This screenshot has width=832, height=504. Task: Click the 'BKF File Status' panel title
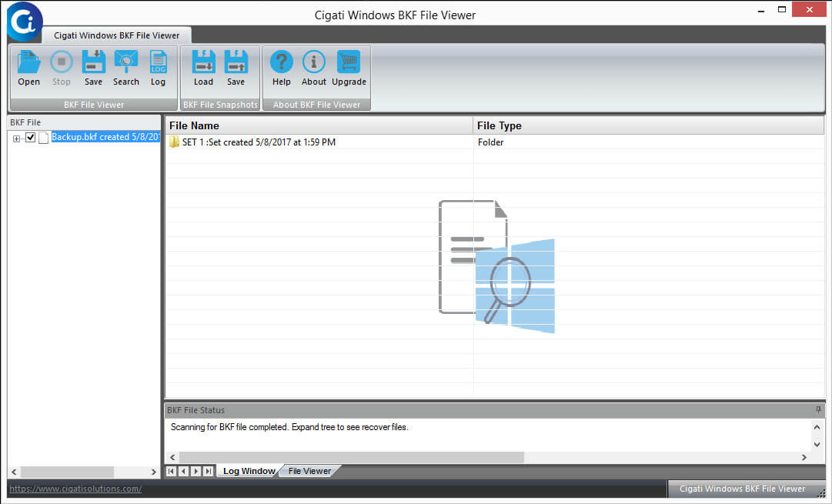(x=195, y=410)
